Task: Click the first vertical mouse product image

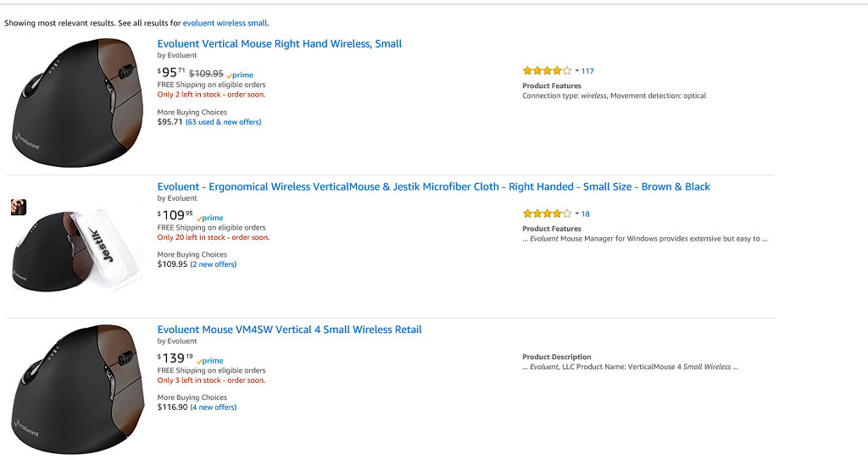Action: point(75,102)
